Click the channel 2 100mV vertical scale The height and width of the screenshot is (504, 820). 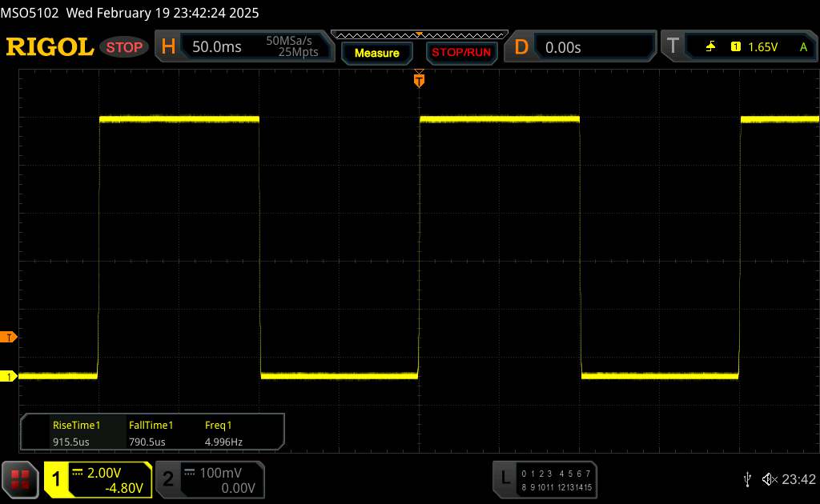tap(221, 473)
